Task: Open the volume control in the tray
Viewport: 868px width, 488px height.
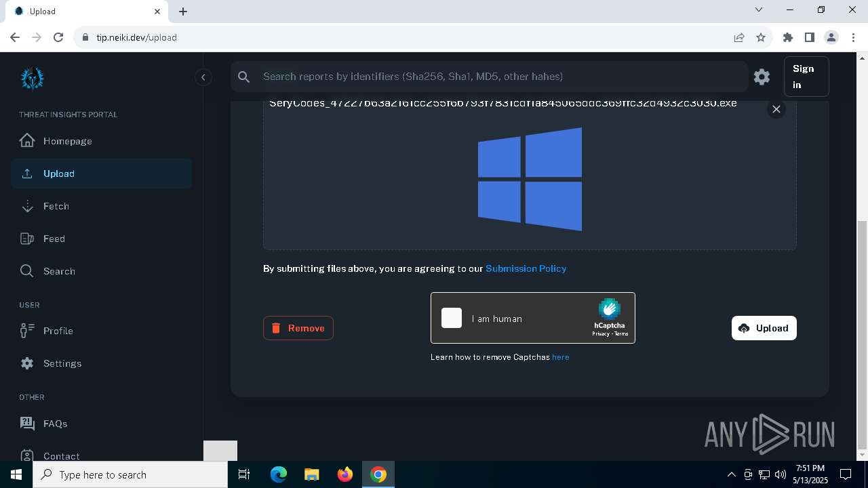Action: (x=781, y=474)
